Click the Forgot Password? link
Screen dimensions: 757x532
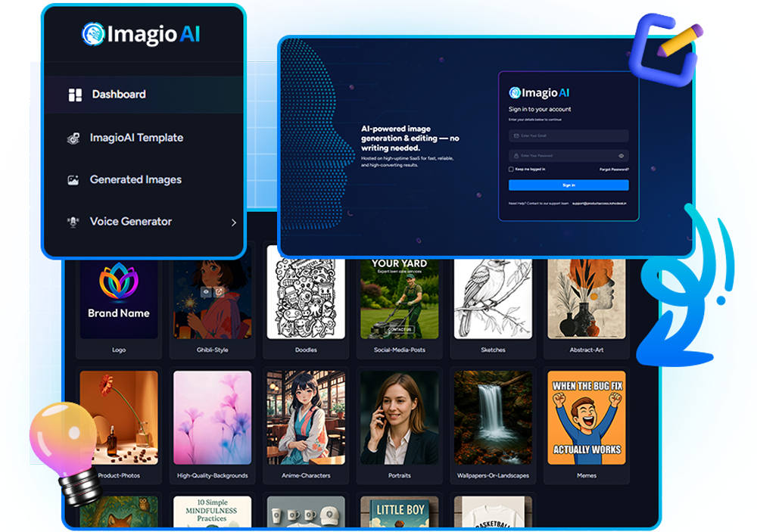click(614, 170)
